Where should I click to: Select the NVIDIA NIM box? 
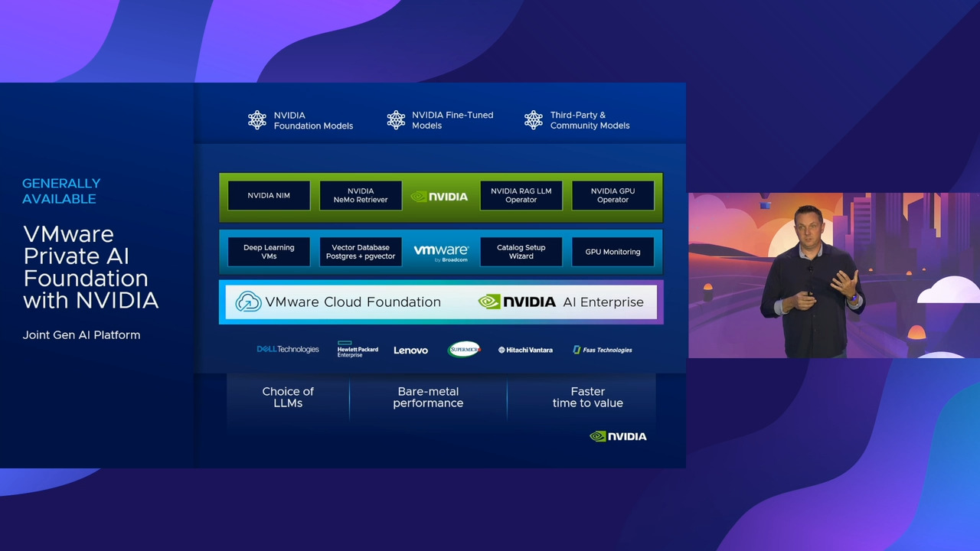pyautogui.click(x=269, y=196)
